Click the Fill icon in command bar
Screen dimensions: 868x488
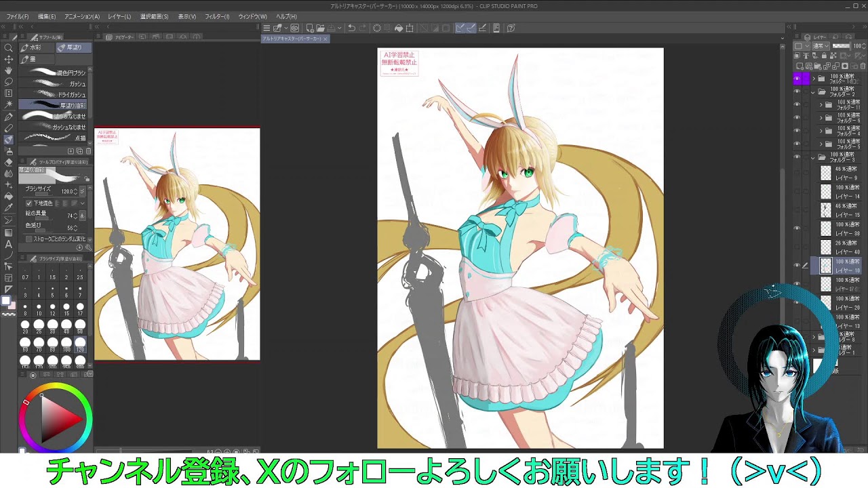(399, 28)
